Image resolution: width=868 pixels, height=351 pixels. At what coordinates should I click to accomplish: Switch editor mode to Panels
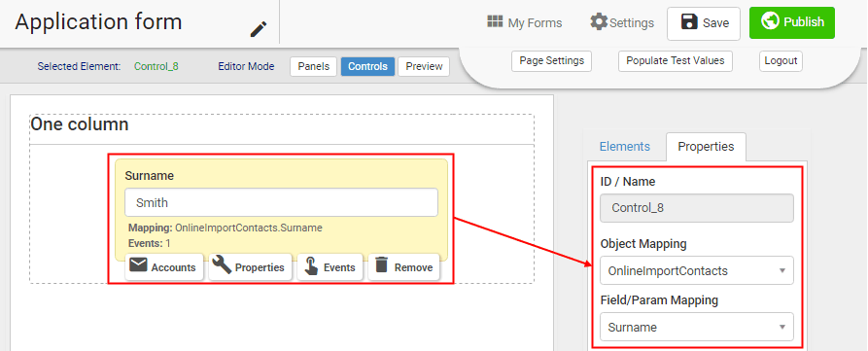(313, 66)
